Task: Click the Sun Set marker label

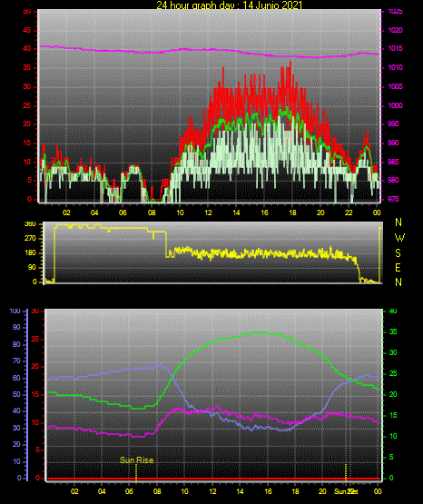Action: tap(346, 491)
